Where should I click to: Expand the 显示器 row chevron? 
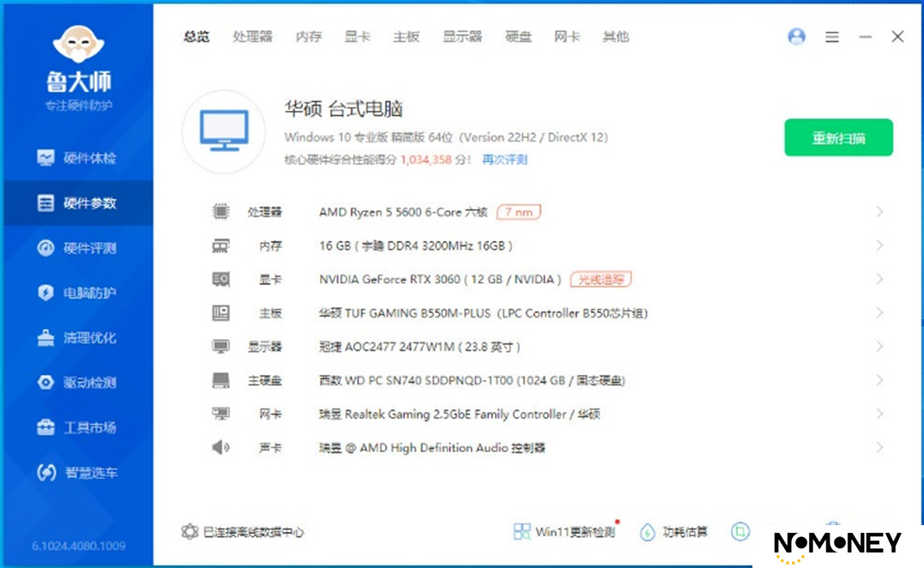[x=879, y=347]
